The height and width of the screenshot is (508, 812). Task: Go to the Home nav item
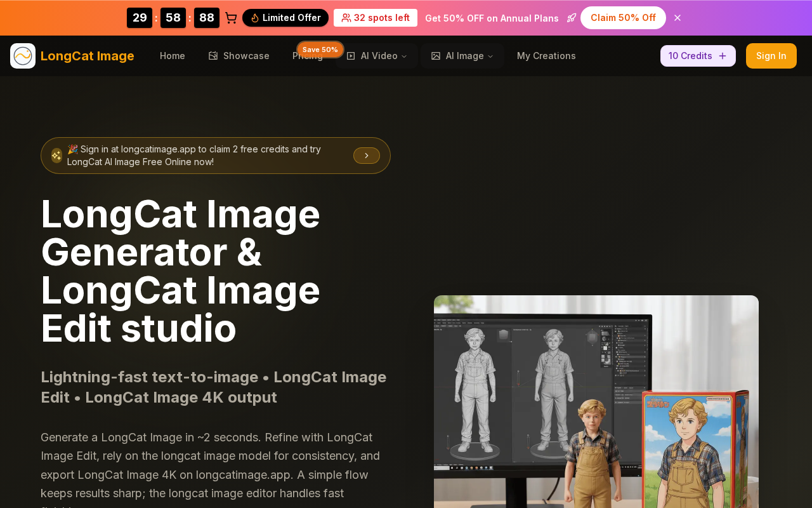coord(173,56)
